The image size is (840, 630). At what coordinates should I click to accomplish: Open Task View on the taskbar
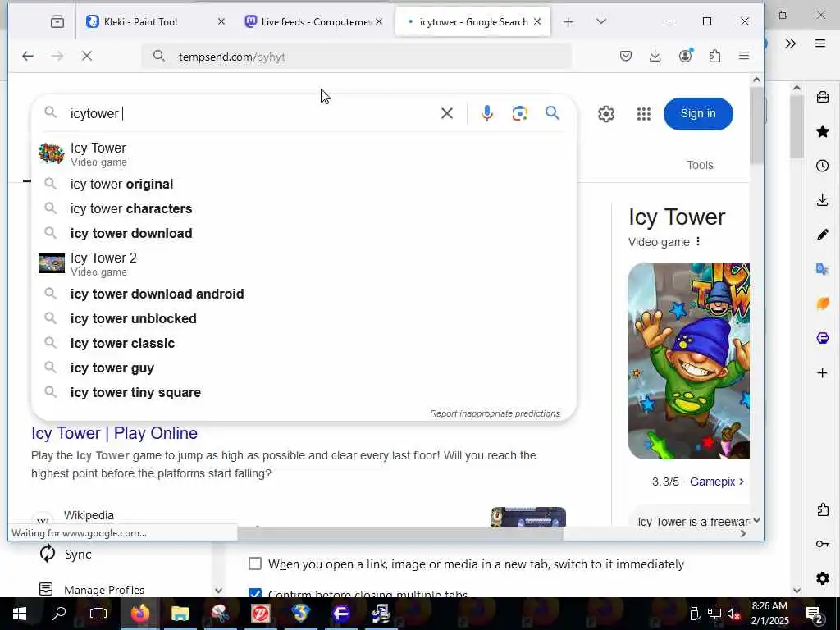click(98, 614)
